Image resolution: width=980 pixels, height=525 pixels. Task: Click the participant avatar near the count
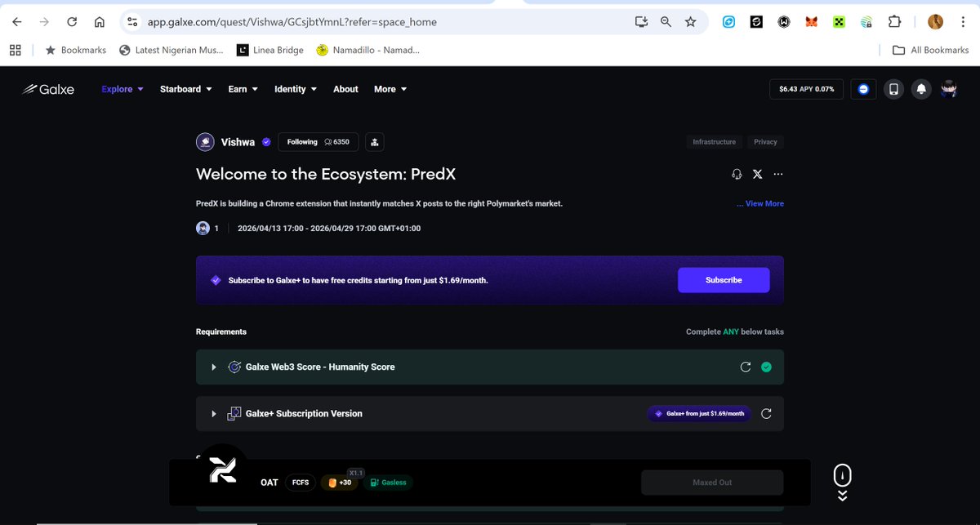point(203,228)
